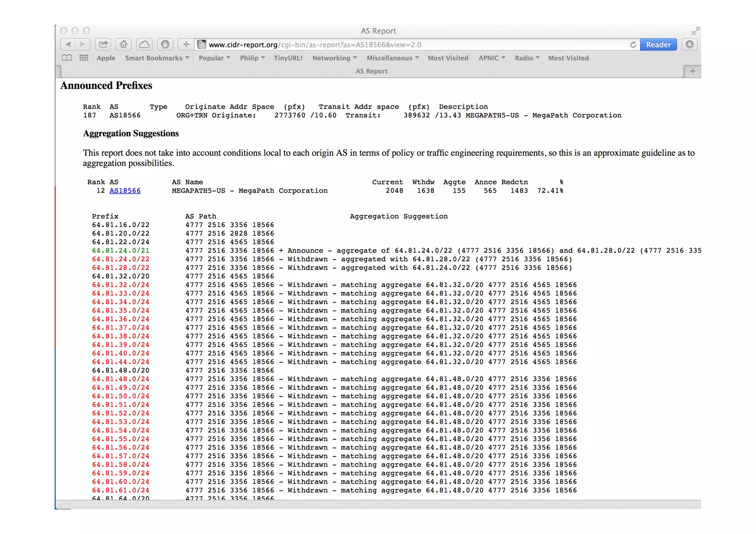Image resolution: width=756 pixels, height=534 pixels.
Task: Add bookmark with plus button
Action: point(186,45)
